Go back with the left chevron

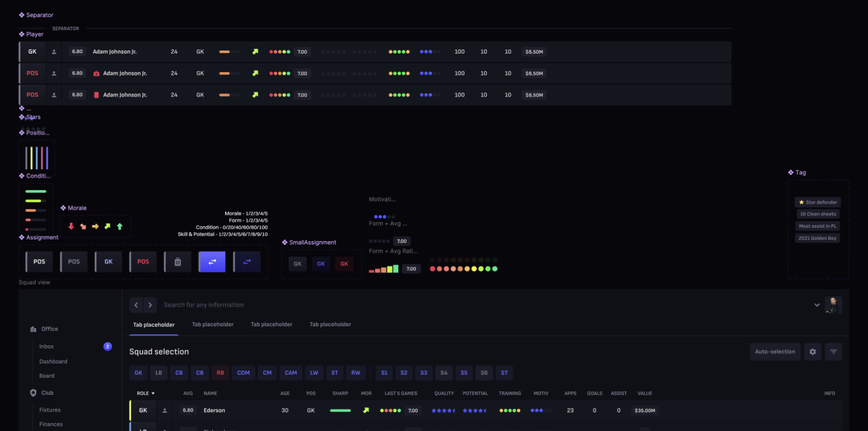(136, 305)
